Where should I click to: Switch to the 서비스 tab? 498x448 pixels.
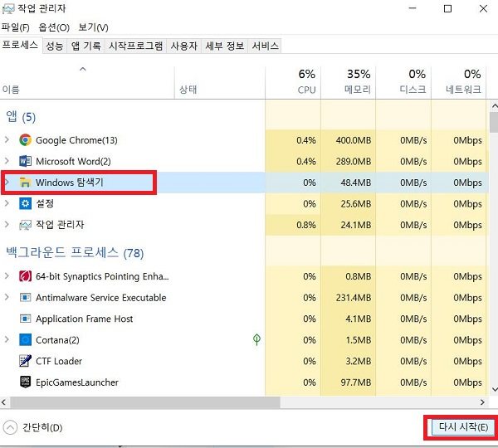pyautogui.click(x=266, y=46)
